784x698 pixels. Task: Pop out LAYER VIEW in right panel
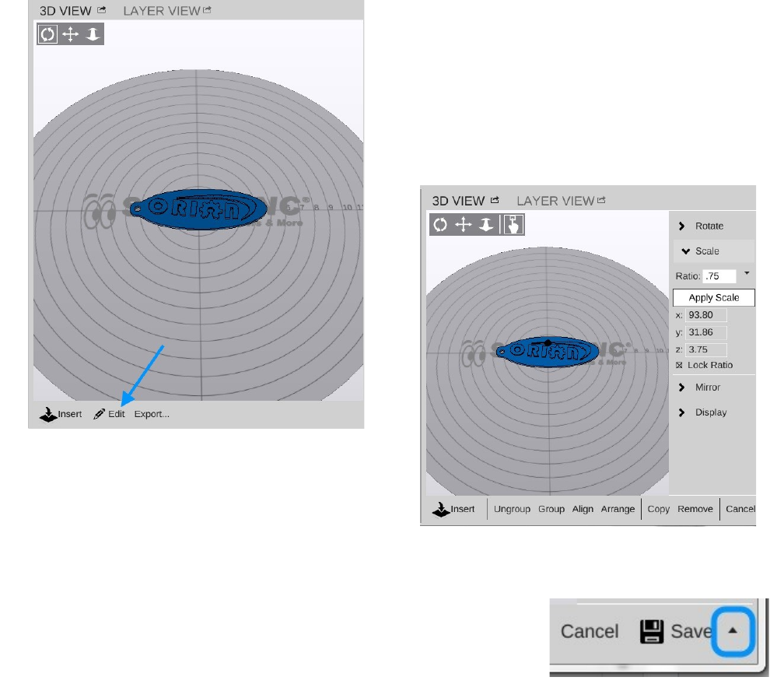click(x=601, y=200)
